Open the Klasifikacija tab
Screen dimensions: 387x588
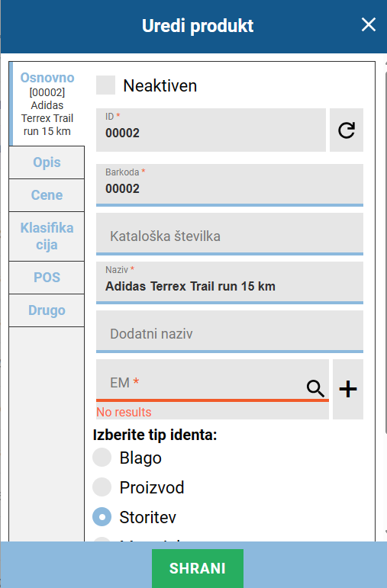(47, 236)
